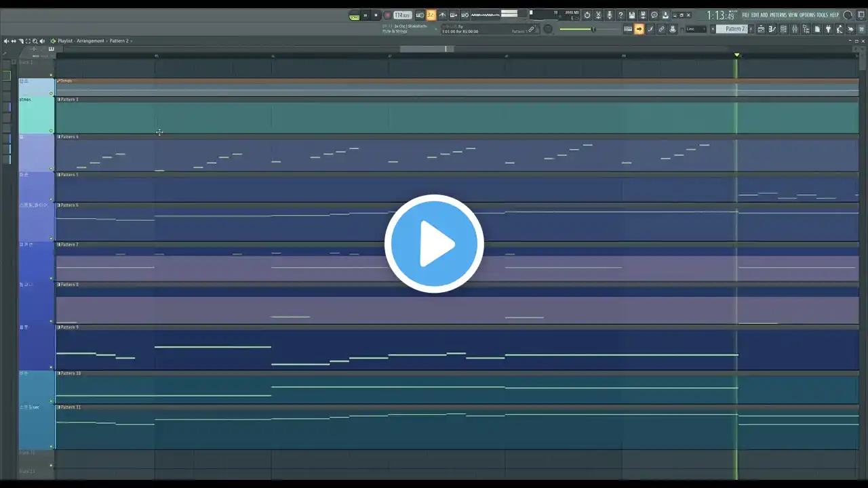Toggle the highlighted 3.2 countdown button
Viewport: 868px width, 488px height.
coord(431,15)
